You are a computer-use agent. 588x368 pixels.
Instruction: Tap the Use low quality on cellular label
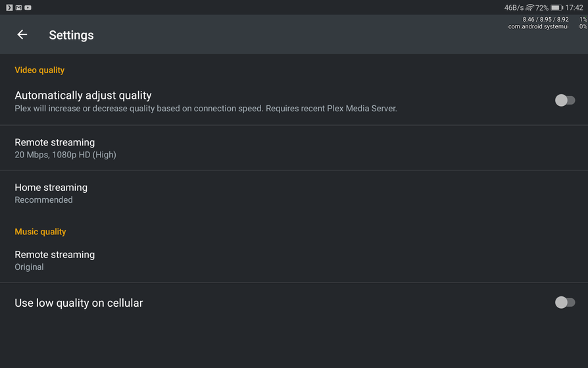[x=79, y=303]
